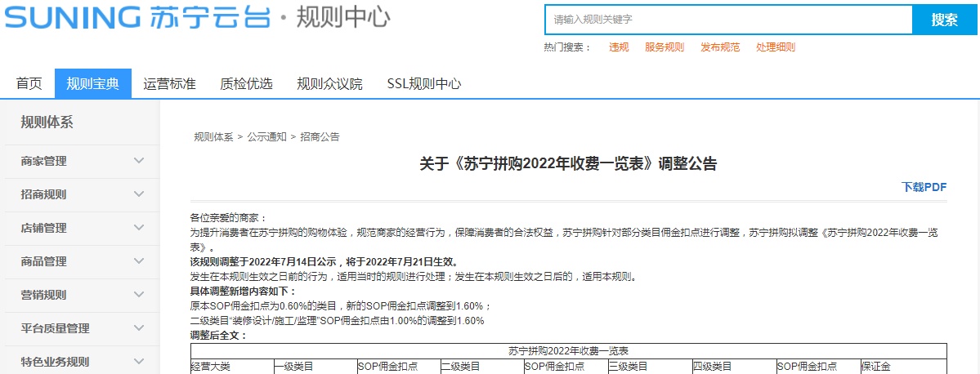This screenshot has width=980, height=374.
Task: Expand the 商品管理 chevron
Action: coord(140,261)
